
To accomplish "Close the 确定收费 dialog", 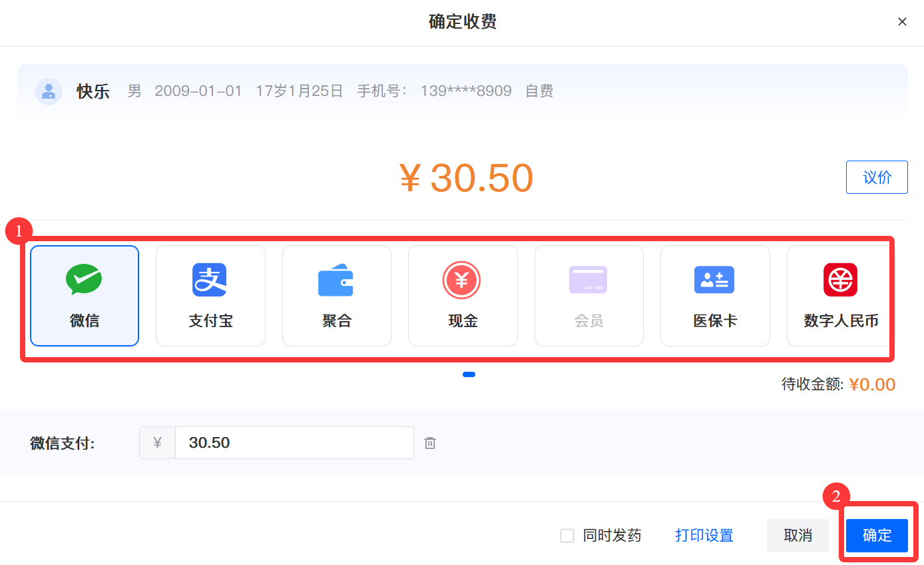I will (x=902, y=22).
